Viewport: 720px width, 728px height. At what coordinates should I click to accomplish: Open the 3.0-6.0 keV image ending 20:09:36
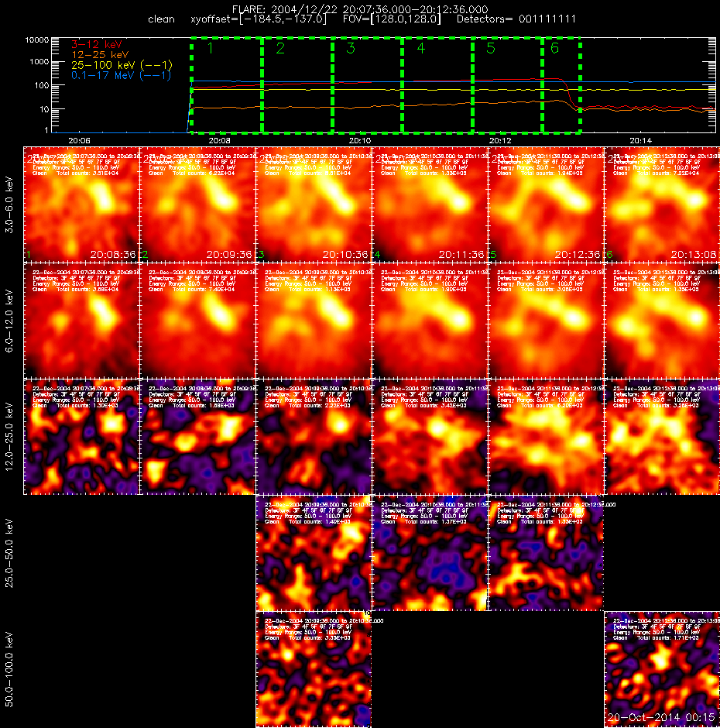(x=197, y=204)
